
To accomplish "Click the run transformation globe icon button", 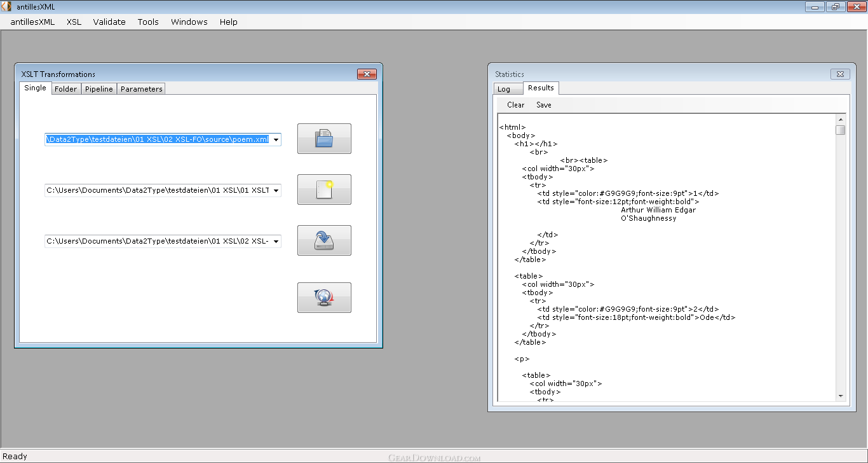I will pyautogui.click(x=324, y=298).
